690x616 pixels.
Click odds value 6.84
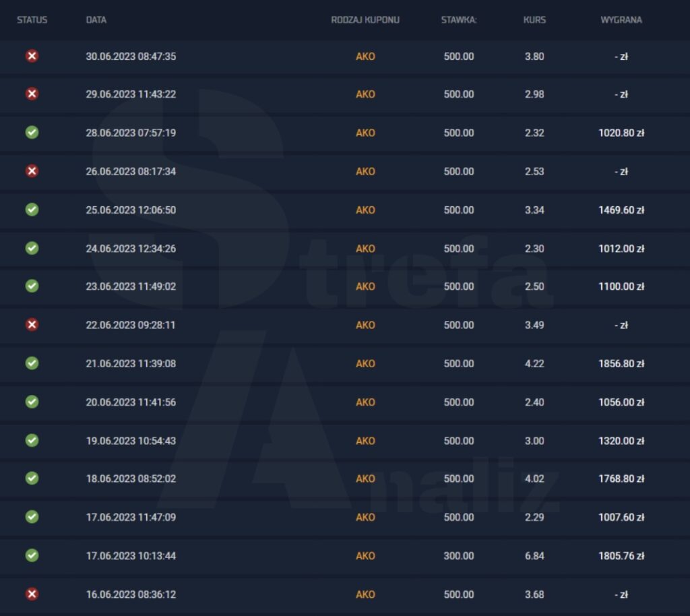[534, 556]
